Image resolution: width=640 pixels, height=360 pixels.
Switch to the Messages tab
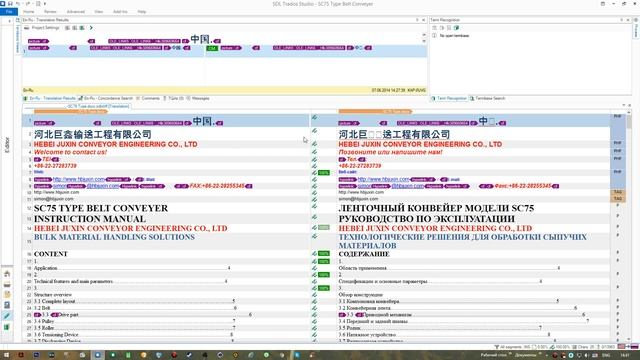(x=198, y=98)
